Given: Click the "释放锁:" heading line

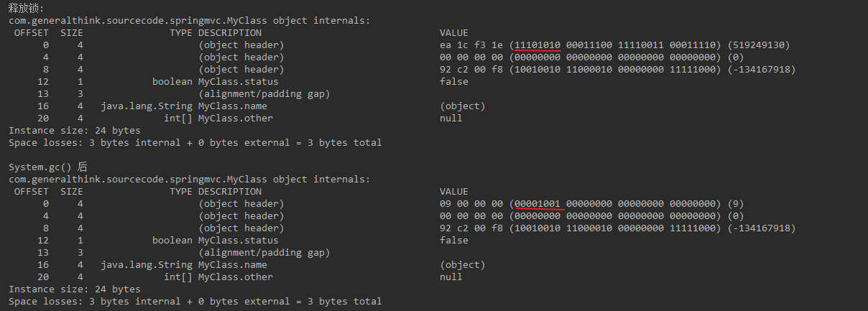Looking at the screenshot, I should click(x=26, y=8).
